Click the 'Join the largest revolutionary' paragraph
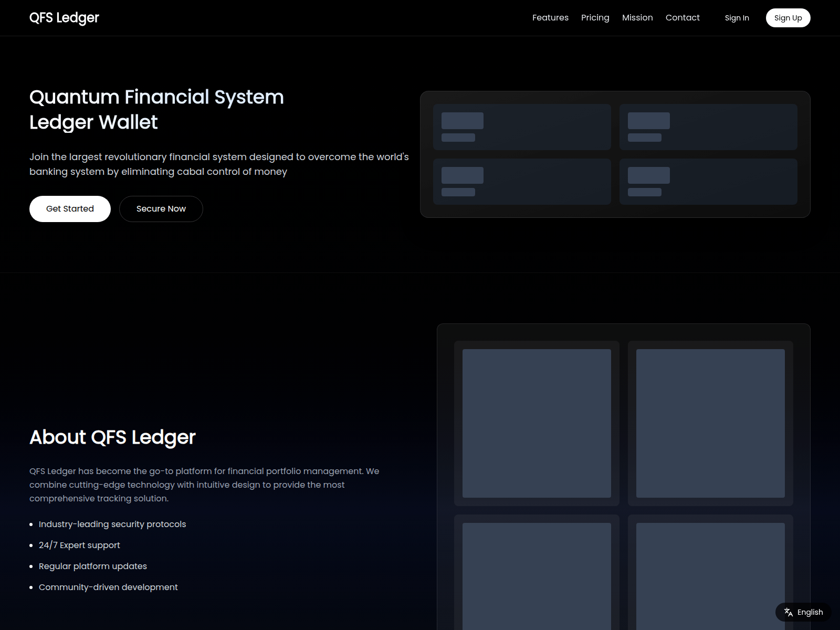This screenshot has height=630, width=840. pos(219,164)
